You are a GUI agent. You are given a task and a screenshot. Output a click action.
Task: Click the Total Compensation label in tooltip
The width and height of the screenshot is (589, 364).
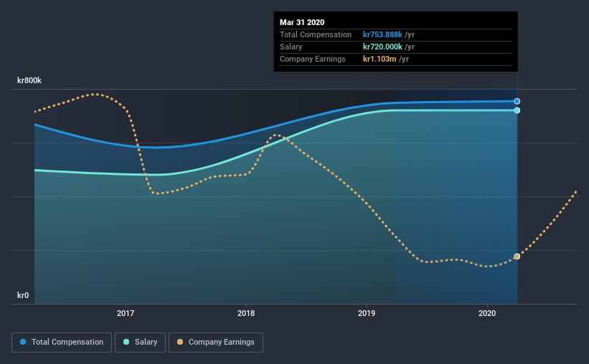click(316, 34)
